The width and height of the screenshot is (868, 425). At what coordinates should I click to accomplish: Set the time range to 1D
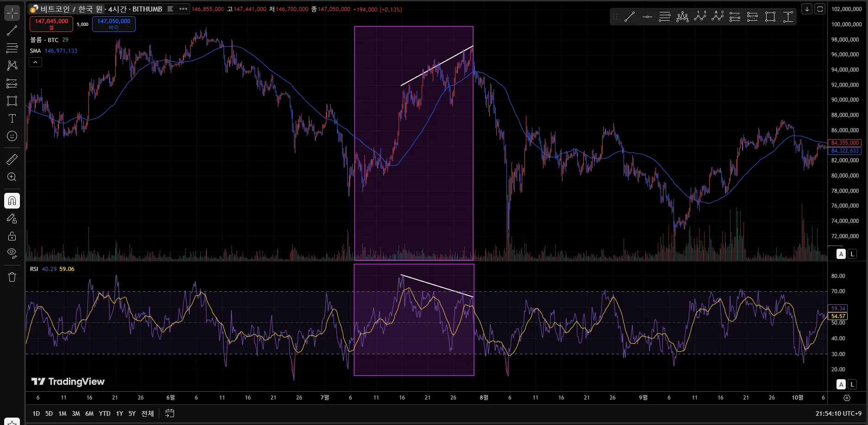click(x=36, y=413)
